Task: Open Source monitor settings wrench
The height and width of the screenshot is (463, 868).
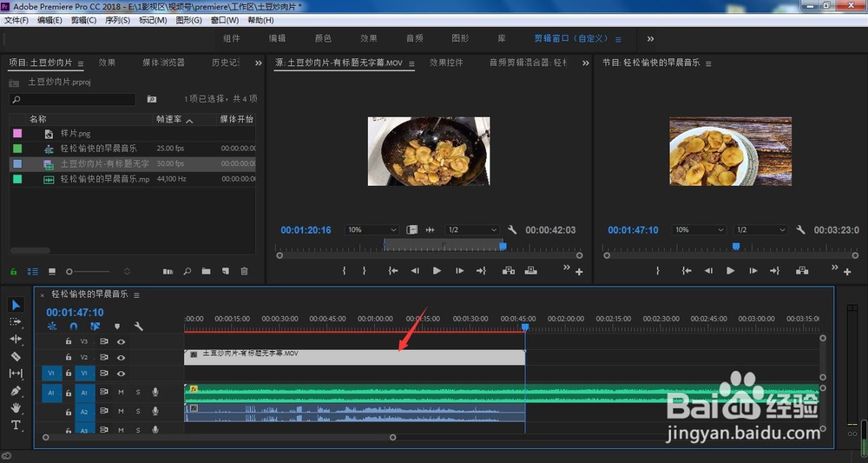Action: 512,229
